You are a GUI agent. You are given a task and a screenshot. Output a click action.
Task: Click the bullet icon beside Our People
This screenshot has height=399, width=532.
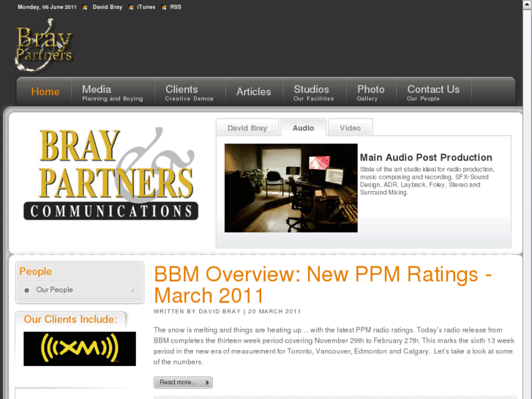point(27,291)
